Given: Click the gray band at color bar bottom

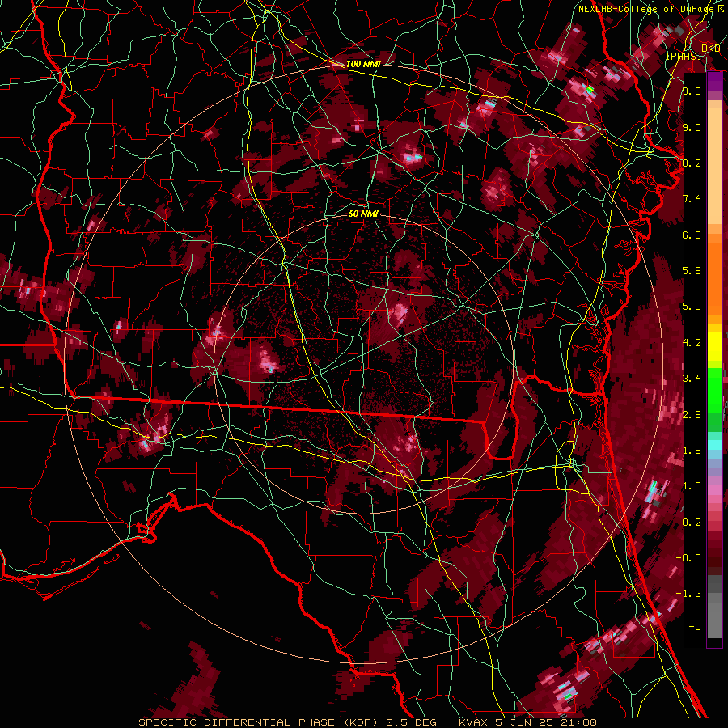Looking at the screenshot, I should click(714, 607).
